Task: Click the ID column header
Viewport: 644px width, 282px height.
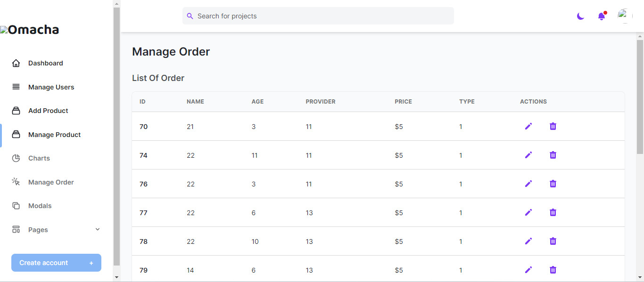Action: 142,102
